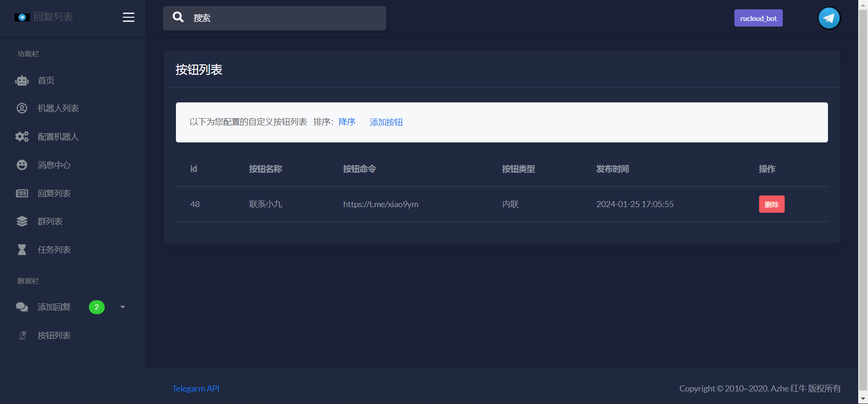Toggle the hamburger sidebar menu
868x404 pixels.
point(128,17)
